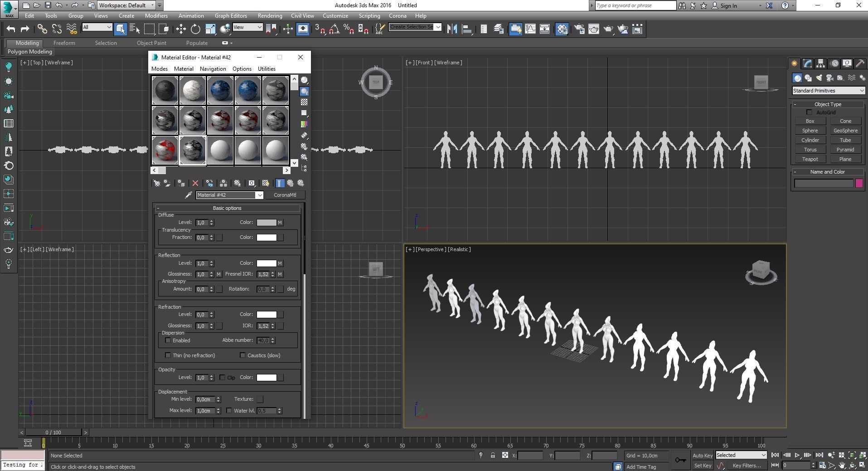Click the red X reset material icon
The width and height of the screenshot is (868, 471).
[x=195, y=183]
